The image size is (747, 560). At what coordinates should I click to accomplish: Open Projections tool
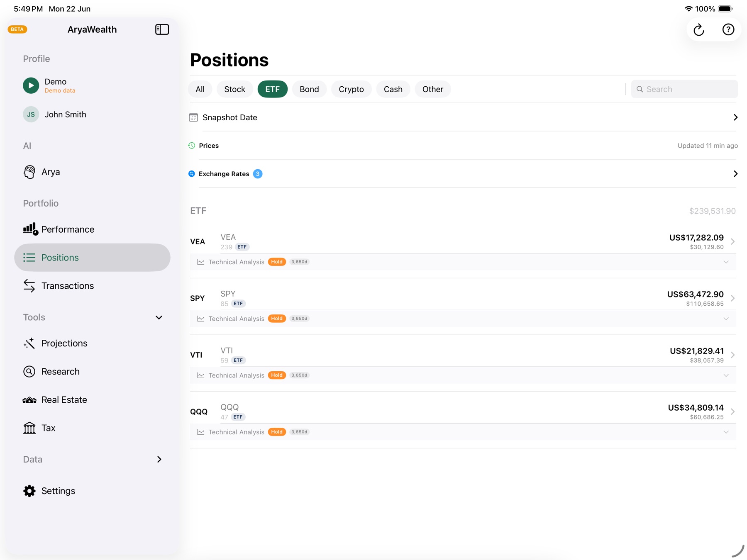coord(92,343)
